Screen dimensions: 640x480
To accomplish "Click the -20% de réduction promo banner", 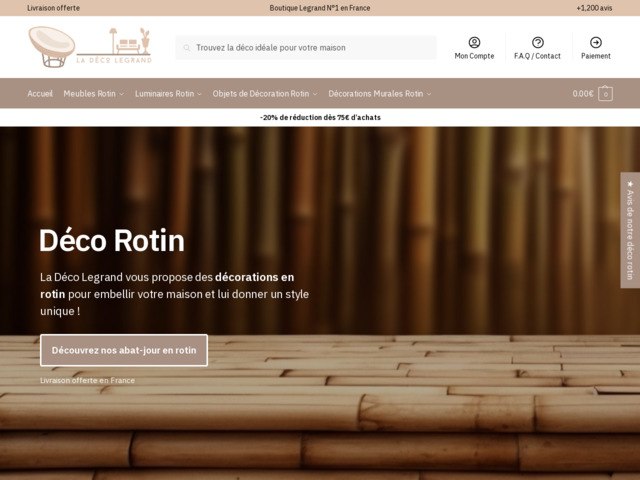I will pyautogui.click(x=320, y=117).
